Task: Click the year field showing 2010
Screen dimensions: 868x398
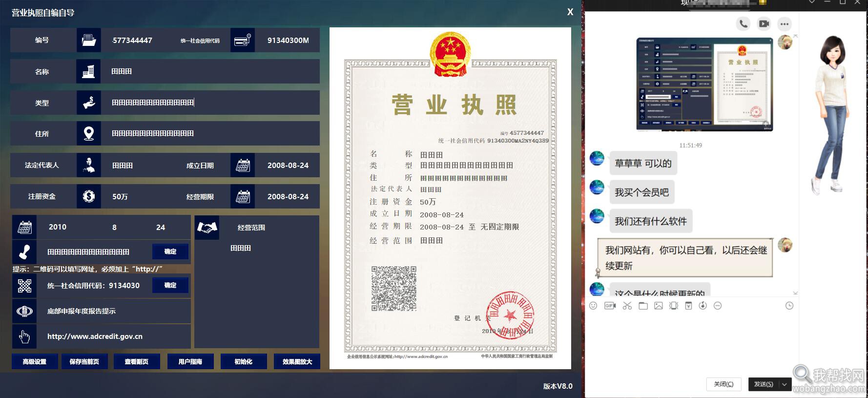Action: click(x=58, y=227)
